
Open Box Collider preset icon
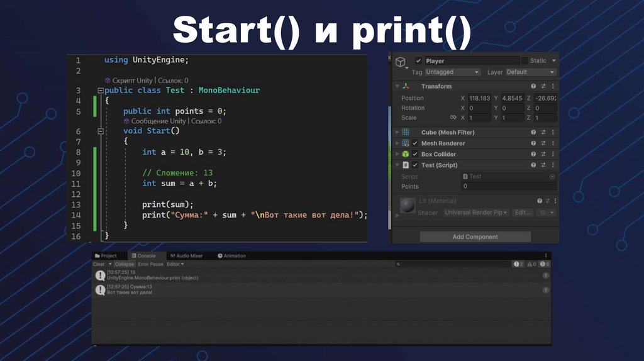click(543, 154)
